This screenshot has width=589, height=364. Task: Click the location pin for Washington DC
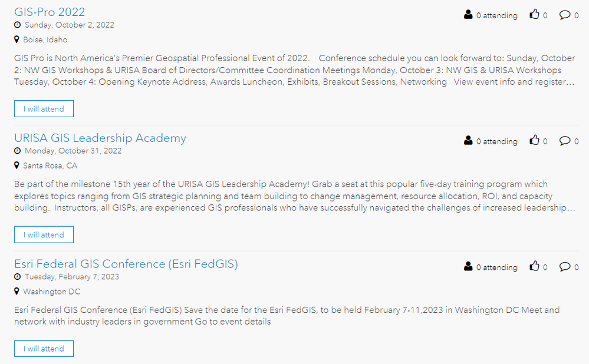pyautogui.click(x=17, y=292)
